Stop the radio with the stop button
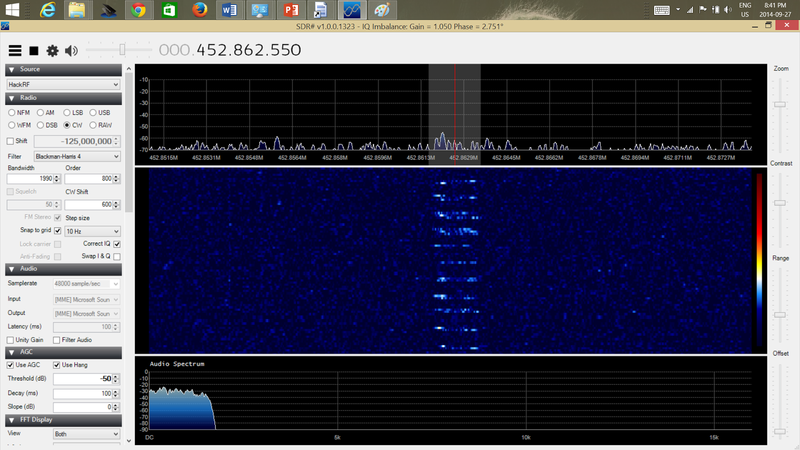Screen dimensions: 800x450 [34, 51]
